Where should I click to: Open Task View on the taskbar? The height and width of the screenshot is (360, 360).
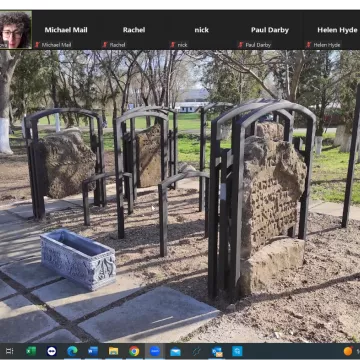pyautogui.click(x=9, y=351)
